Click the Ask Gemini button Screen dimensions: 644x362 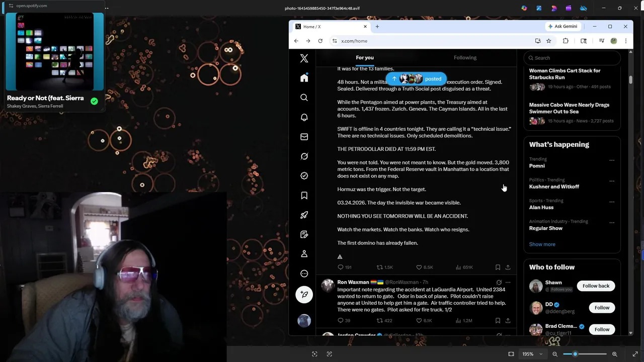tap(562, 27)
